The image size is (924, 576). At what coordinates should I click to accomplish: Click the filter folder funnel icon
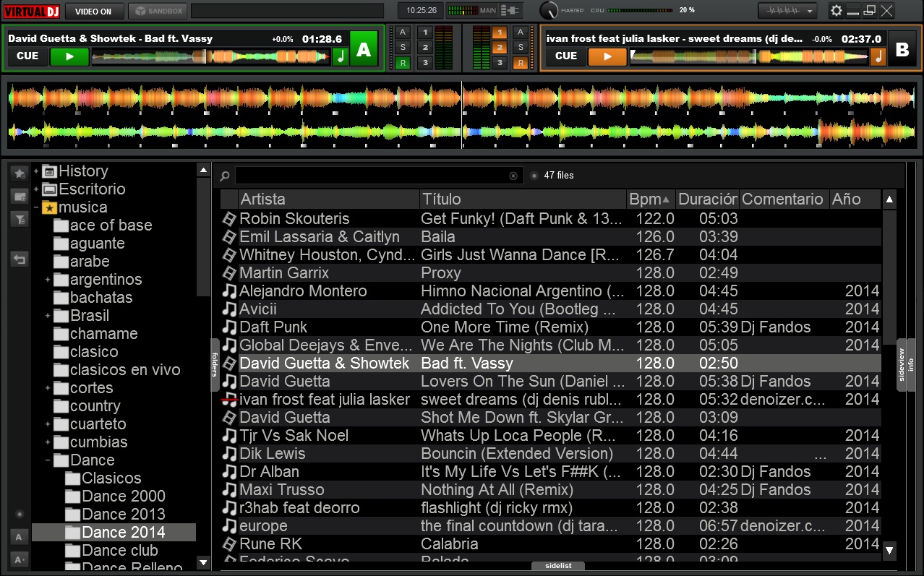pos(20,219)
